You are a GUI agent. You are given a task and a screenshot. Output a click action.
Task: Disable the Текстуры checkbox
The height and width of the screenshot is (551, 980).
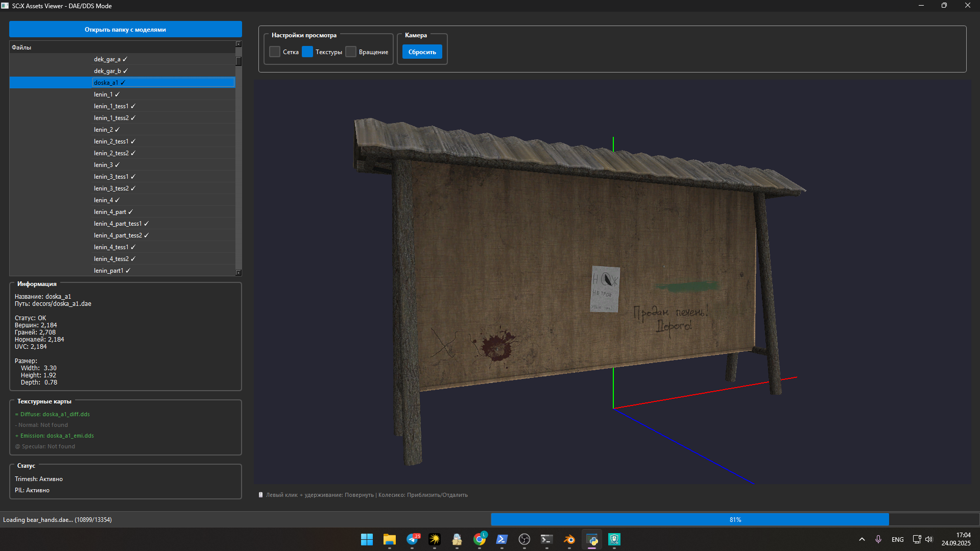[307, 52]
